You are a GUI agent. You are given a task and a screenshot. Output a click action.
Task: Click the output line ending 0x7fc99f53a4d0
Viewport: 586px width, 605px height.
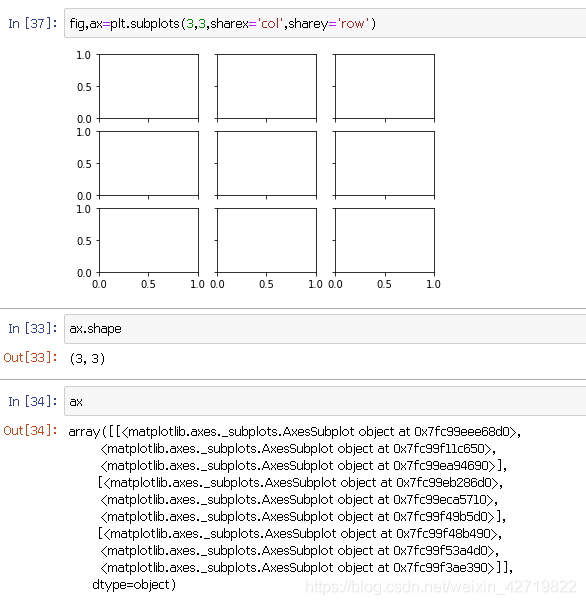300,551
